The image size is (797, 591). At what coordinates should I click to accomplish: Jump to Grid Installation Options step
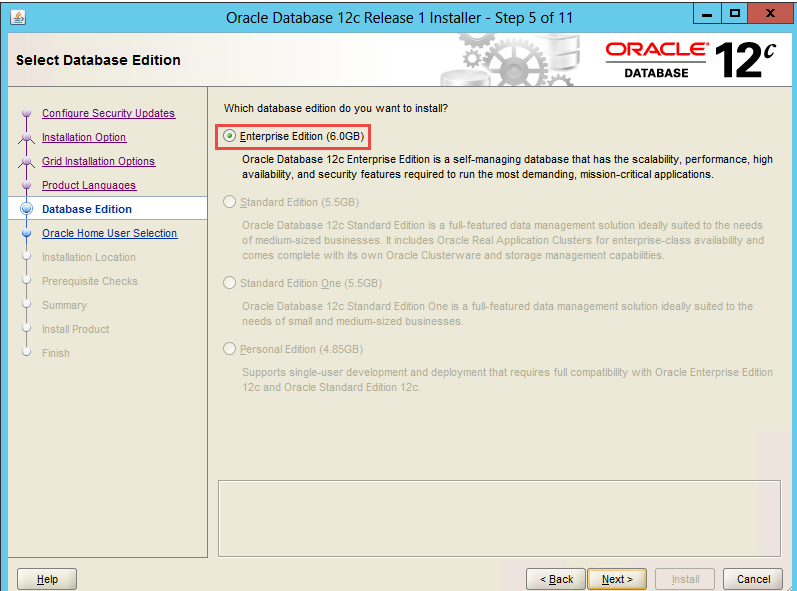click(98, 161)
